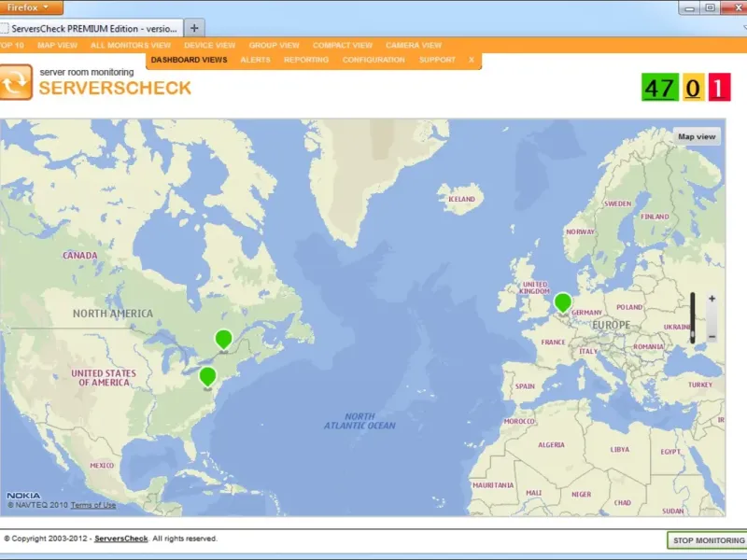
Task: Click the MEXICO map label
Action: (x=102, y=465)
